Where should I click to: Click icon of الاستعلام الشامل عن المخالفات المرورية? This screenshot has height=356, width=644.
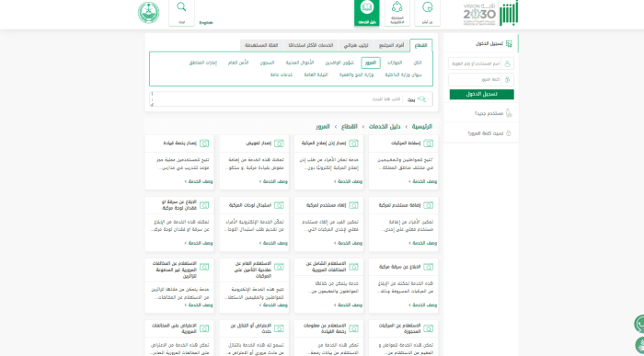click(353, 267)
